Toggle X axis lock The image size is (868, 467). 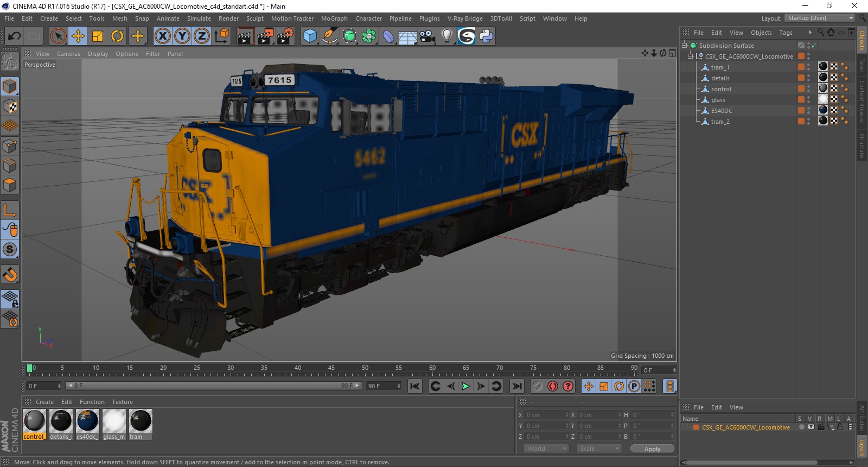(162, 36)
